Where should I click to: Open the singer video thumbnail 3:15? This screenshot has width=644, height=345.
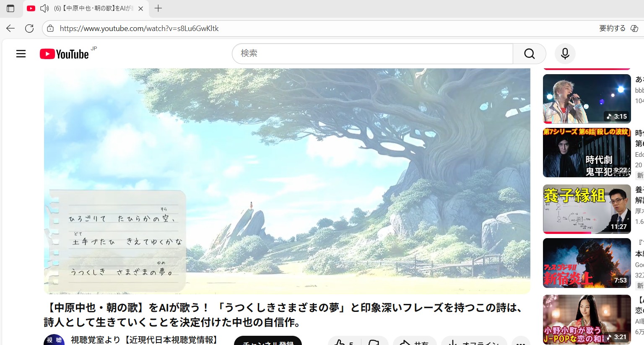pos(587,99)
